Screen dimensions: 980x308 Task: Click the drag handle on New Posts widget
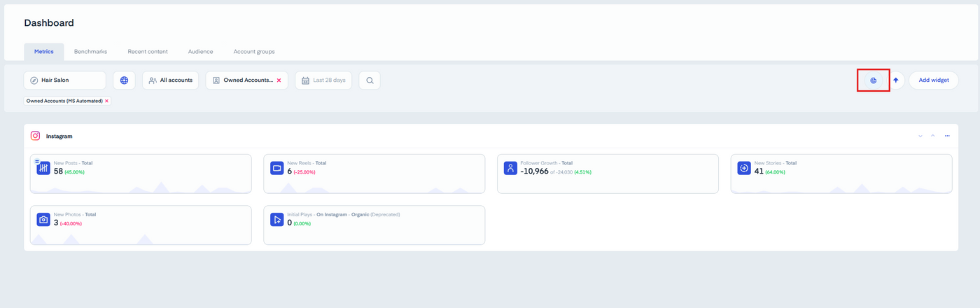pyautogui.click(x=37, y=162)
